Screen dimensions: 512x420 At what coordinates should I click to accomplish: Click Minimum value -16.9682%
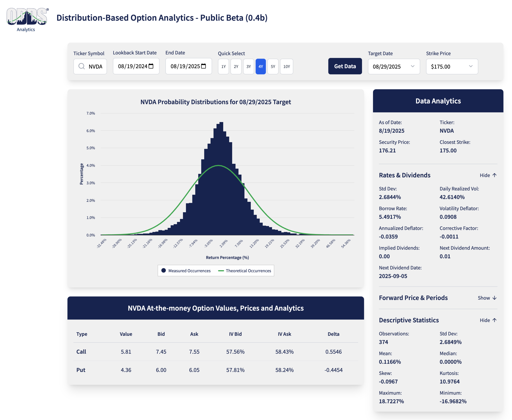453,401
